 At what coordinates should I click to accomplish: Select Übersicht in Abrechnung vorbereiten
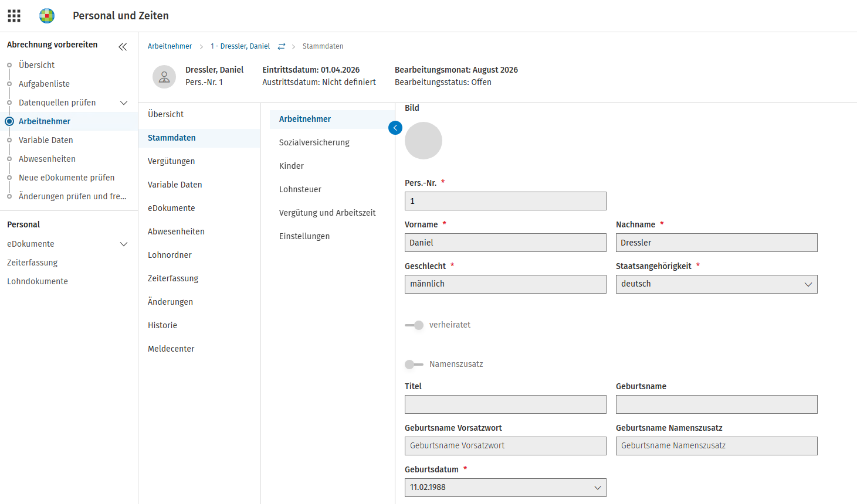tap(36, 65)
